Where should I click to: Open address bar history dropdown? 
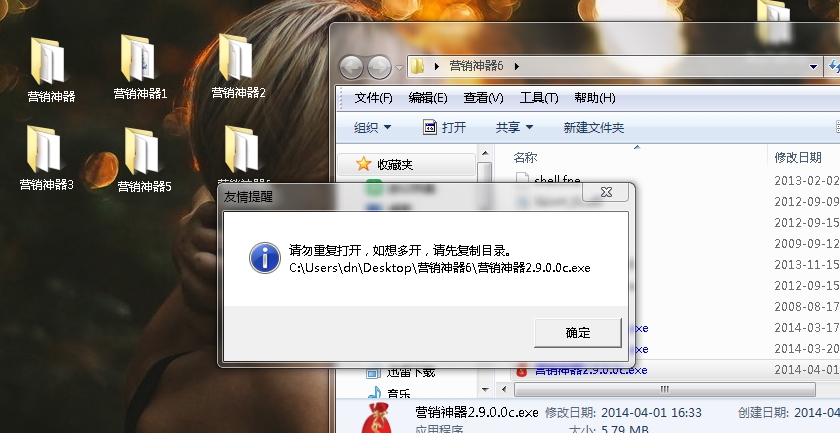813,67
